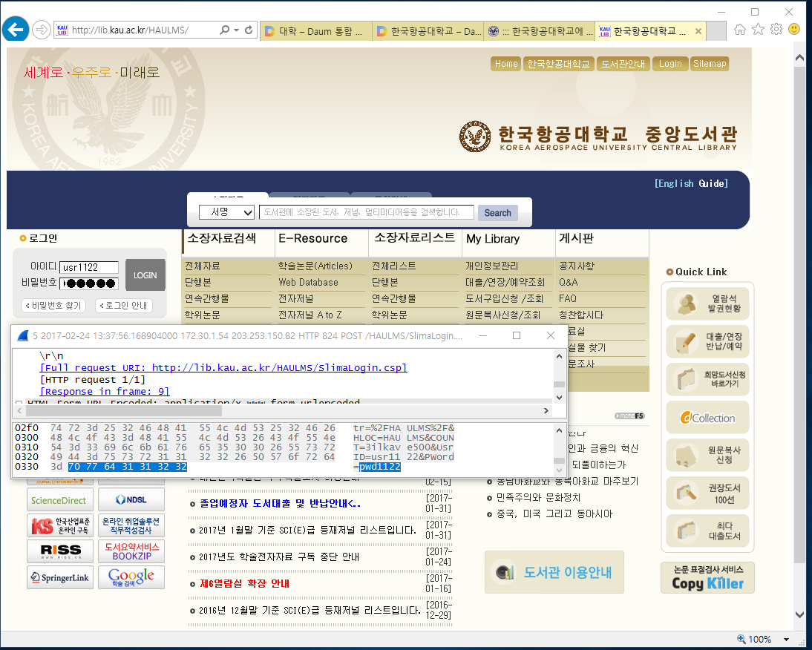Switch to the 한국항공대학교 – Da... tab
The height and width of the screenshot is (650, 812).
(428, 31)
